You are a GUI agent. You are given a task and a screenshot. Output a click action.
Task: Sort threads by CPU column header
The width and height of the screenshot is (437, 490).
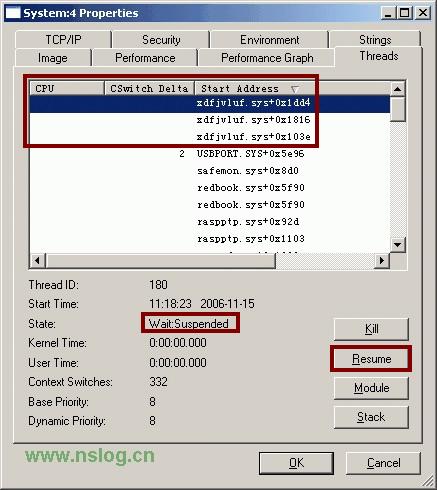67,88
